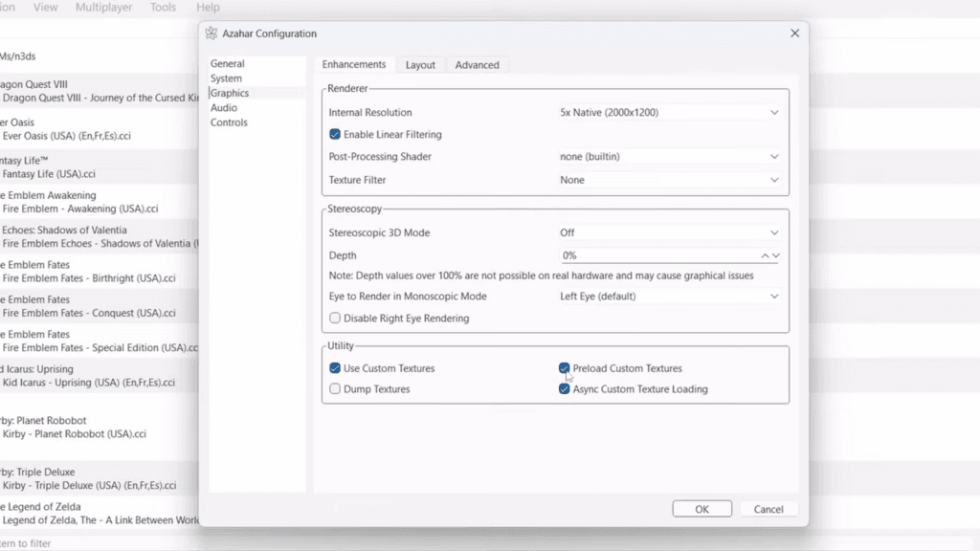This screenshot has height=551, width=980.
Task: Select Fire Emblem Fates - Birthright entry
Action: pyautogui.click(x=99, y=272)
